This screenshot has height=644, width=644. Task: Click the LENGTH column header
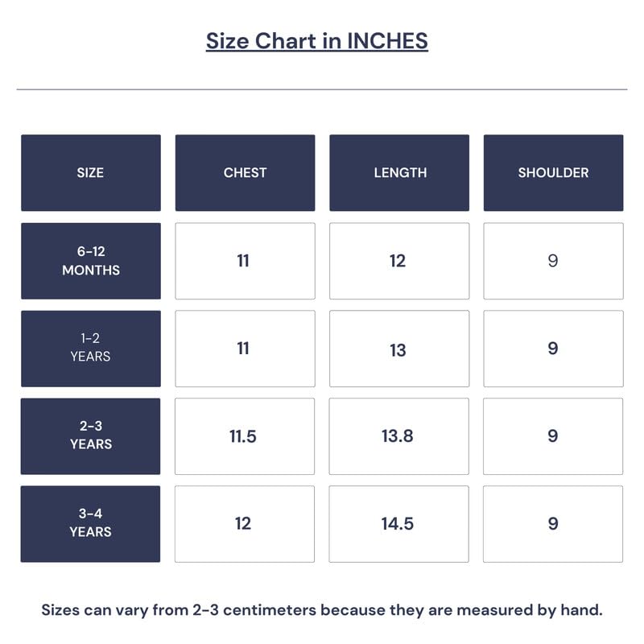tap(399, 172)
